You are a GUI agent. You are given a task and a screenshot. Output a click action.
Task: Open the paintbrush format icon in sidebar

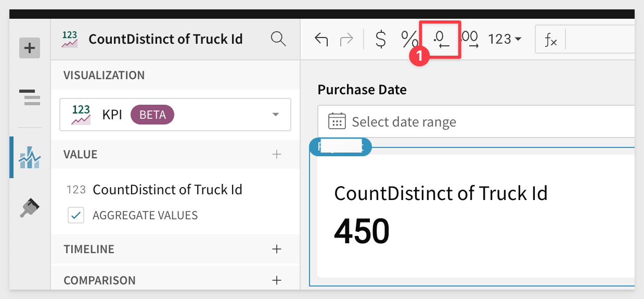(30, 207)
